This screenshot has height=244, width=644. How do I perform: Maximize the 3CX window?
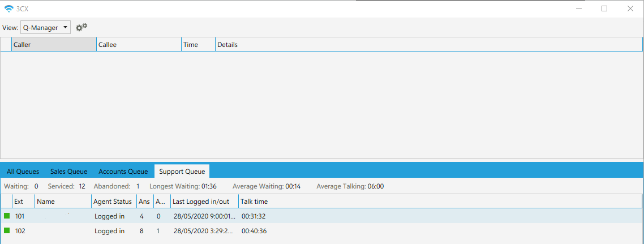(604, 8)
